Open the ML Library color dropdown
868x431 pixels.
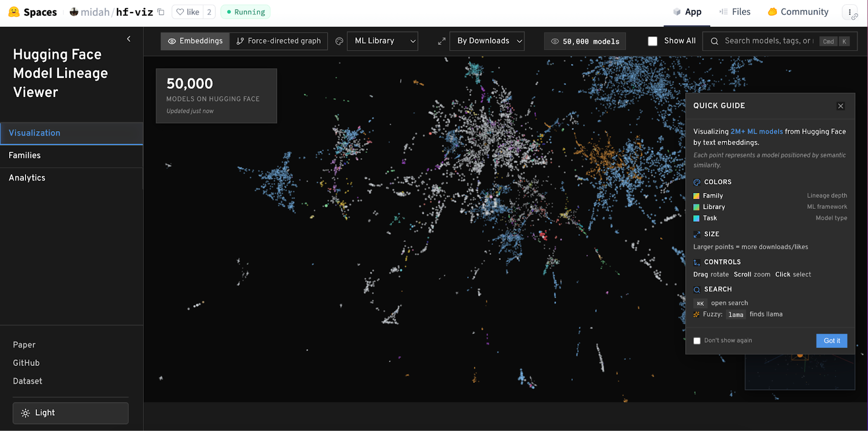tap(382, 41)
